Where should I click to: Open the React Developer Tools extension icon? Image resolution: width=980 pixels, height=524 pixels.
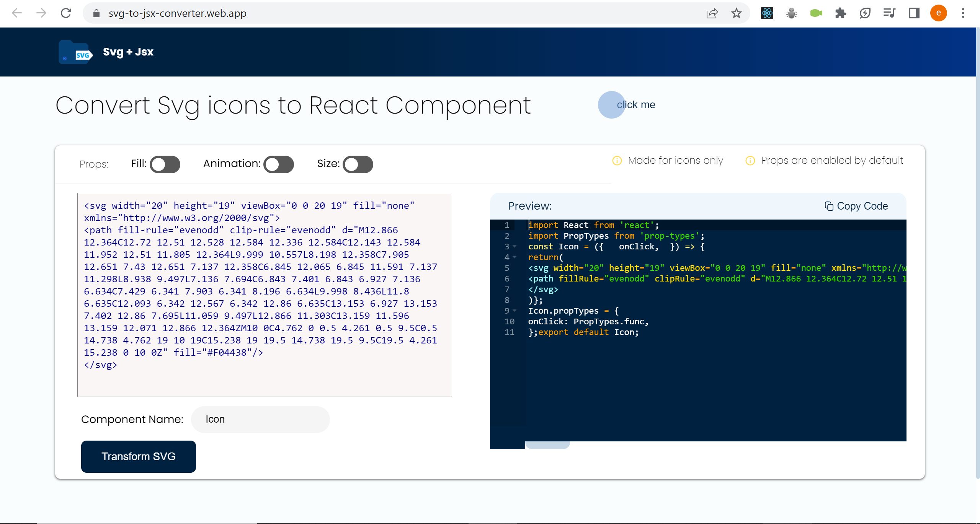pyautogui.click(x=767, y=13)
